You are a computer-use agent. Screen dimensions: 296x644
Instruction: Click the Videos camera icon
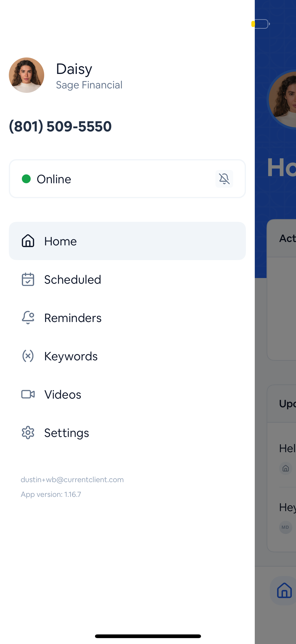point(28,394)
